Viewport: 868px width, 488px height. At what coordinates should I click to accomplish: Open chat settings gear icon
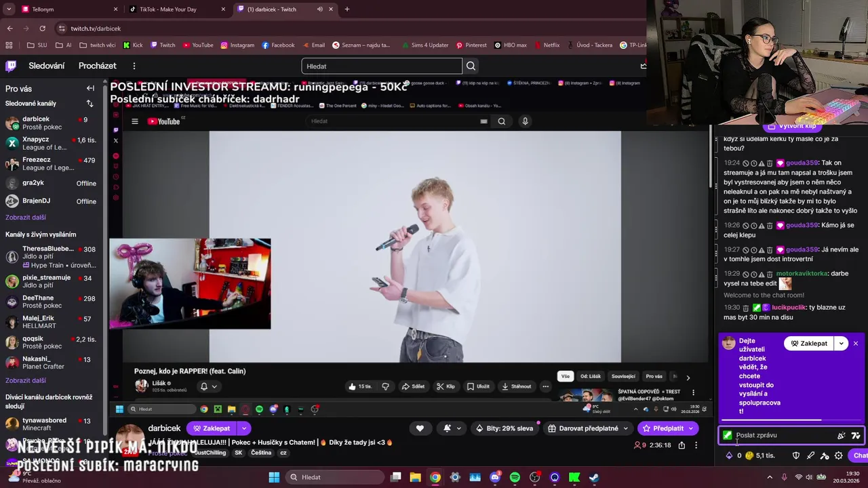(x=839, y=455)
